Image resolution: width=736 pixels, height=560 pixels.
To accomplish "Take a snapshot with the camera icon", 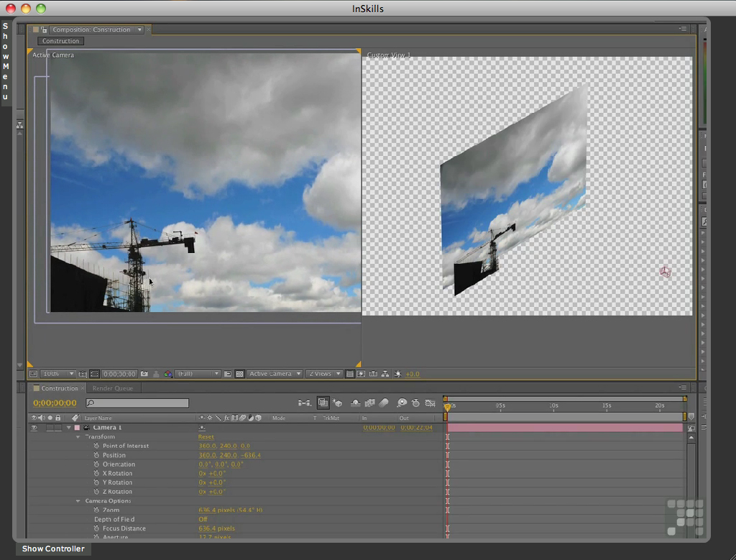I will tap(144, 374).
